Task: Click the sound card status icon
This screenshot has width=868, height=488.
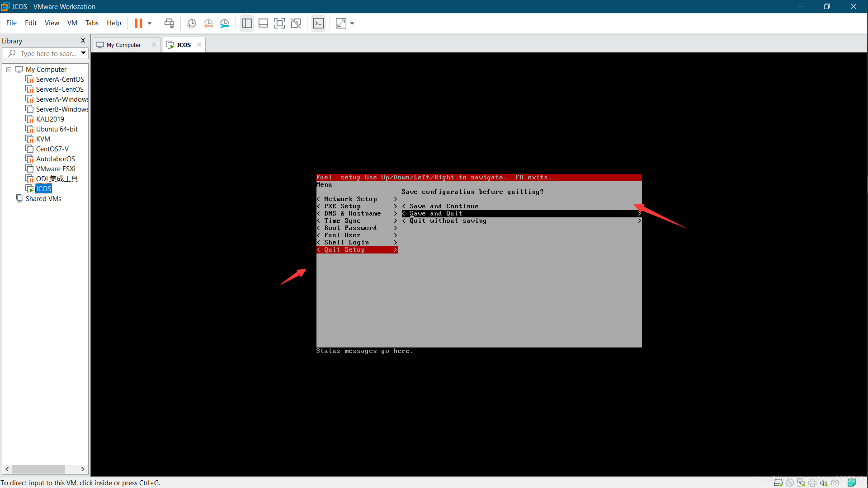Action: point(824,483)
